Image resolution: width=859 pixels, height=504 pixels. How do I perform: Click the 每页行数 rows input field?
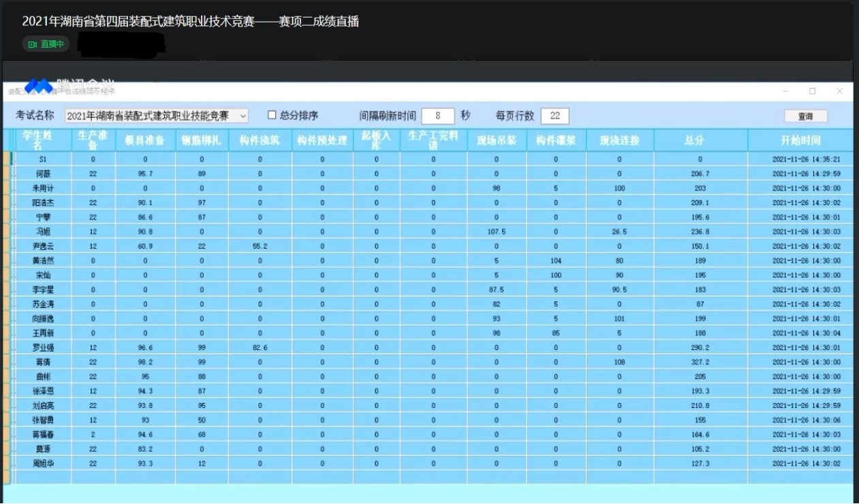(555, 116)
